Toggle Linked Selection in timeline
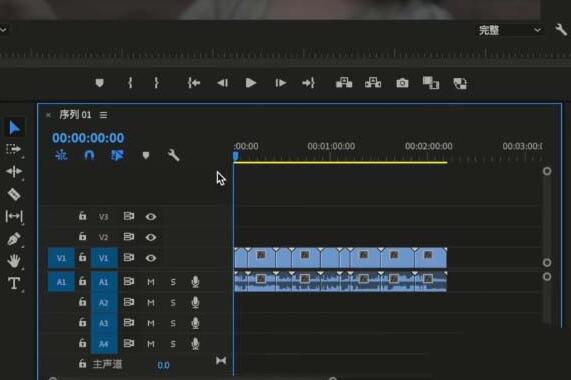The image size is (571, 380). tap(117, 155)
